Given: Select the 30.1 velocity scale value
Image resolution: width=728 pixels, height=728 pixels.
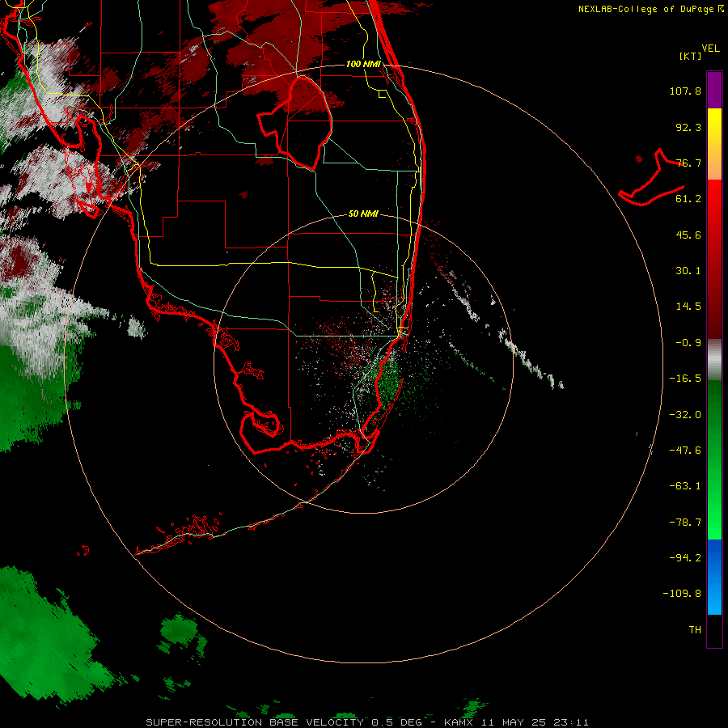Looking at the screenshot, I should click(x=688, y=271).
